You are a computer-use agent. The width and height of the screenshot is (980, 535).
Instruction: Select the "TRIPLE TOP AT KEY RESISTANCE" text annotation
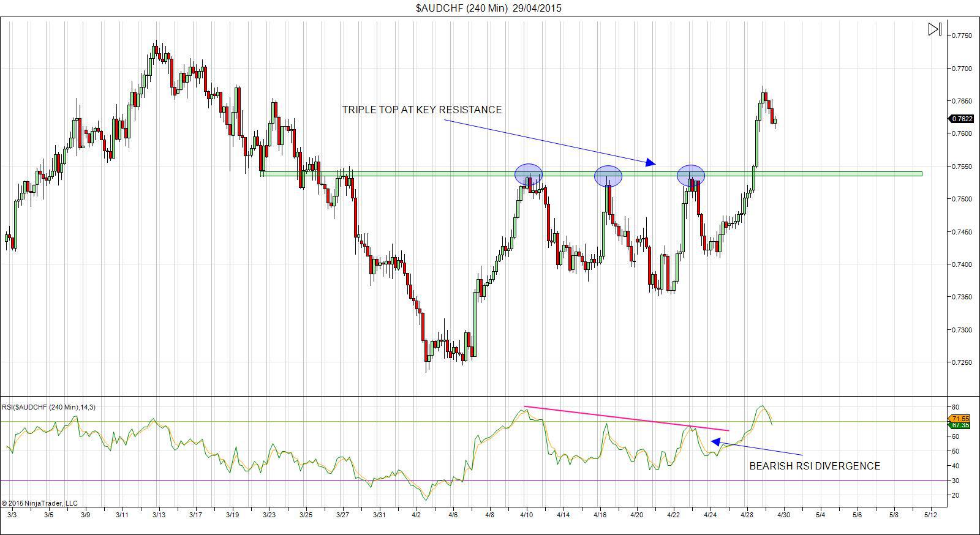[x=422, y=110]
